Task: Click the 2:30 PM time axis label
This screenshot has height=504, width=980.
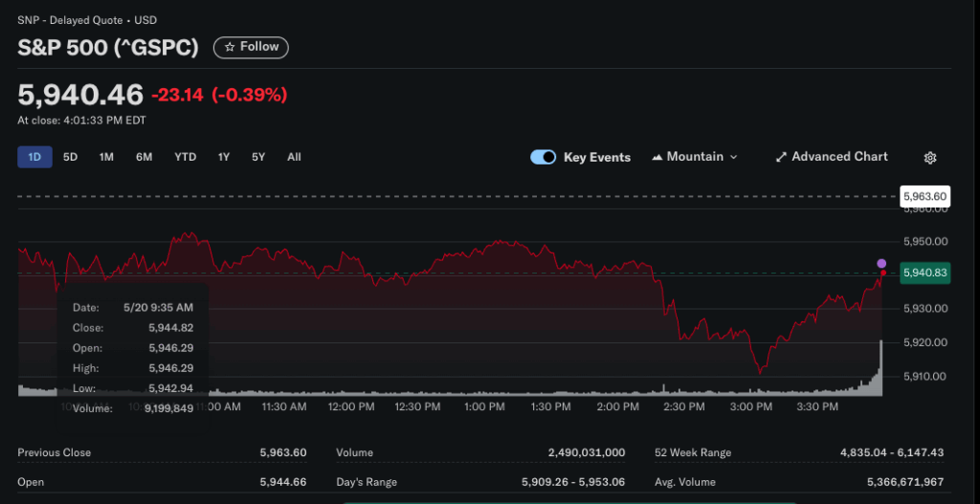Action: (x=683, y=406)
